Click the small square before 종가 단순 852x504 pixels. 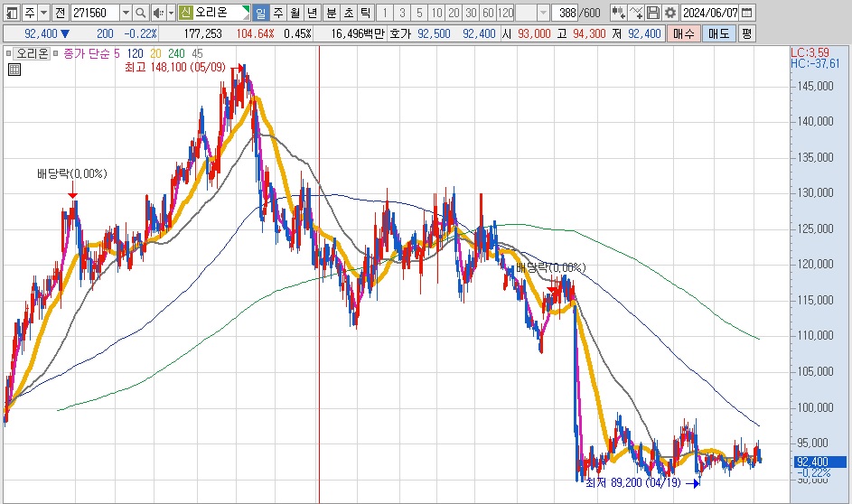pyautogui.click(x=55, y=53)
